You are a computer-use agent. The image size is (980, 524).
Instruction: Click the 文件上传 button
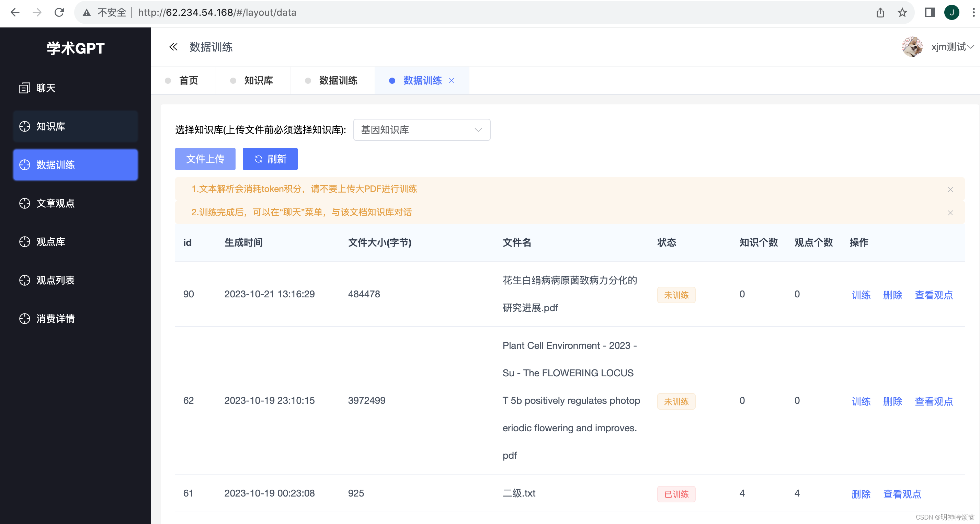point(205,159)
